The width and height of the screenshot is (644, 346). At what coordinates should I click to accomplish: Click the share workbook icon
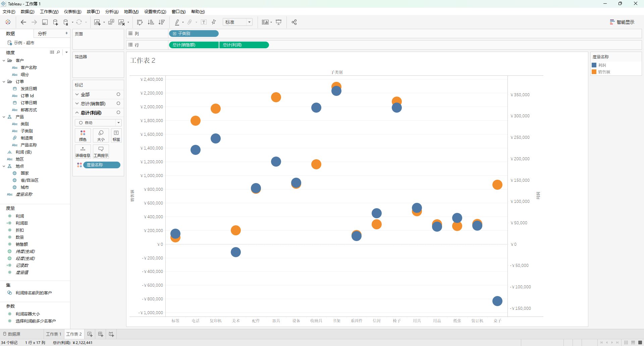click(x=294, y=22)
